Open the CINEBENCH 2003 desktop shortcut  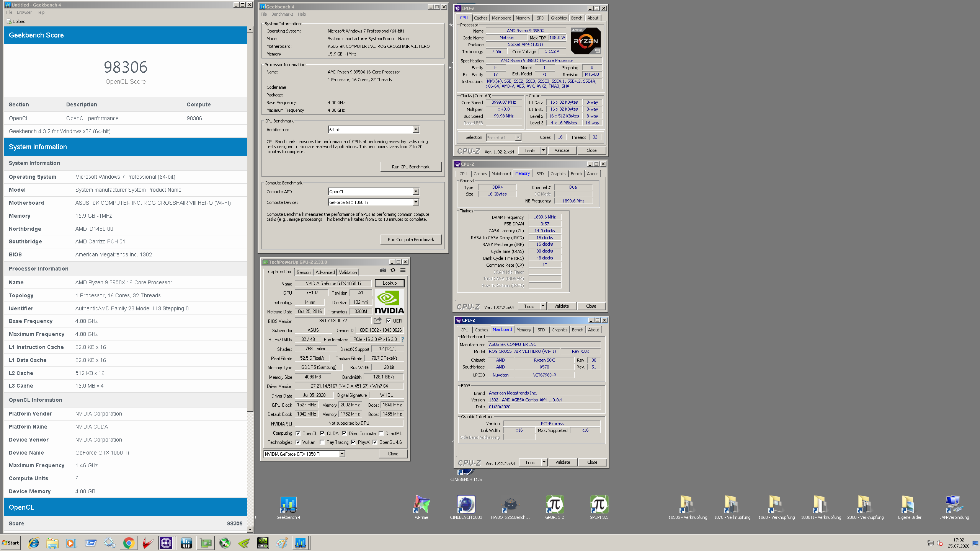[466, 508]
